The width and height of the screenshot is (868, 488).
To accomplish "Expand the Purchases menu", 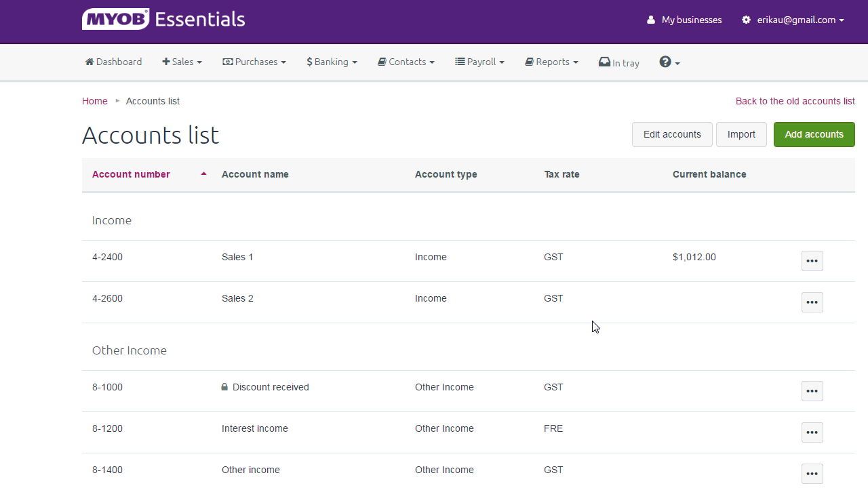I will 254,62.
